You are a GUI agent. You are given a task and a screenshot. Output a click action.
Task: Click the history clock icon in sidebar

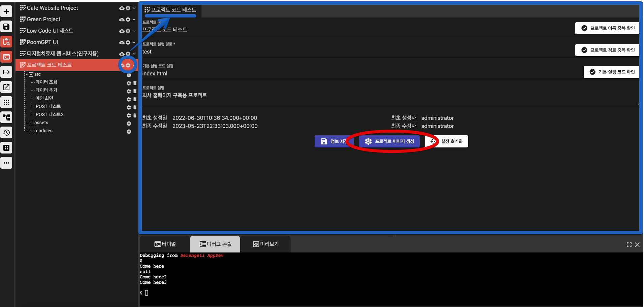coord(6,133)
